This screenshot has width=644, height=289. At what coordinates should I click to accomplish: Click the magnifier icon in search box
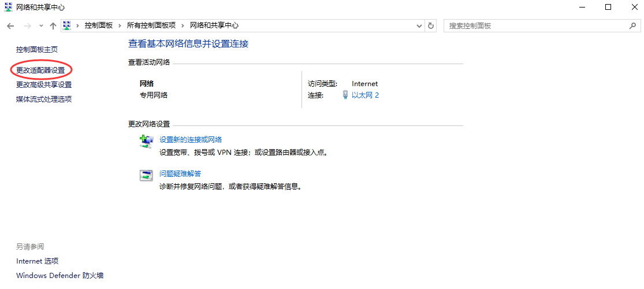[x=632, y=26]
